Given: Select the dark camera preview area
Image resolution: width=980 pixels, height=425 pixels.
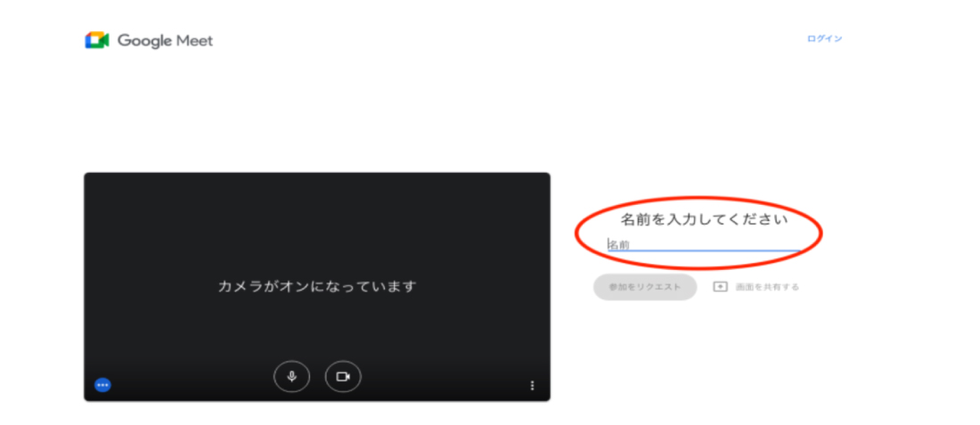Looking at the screenshot, I should [317, 287].
